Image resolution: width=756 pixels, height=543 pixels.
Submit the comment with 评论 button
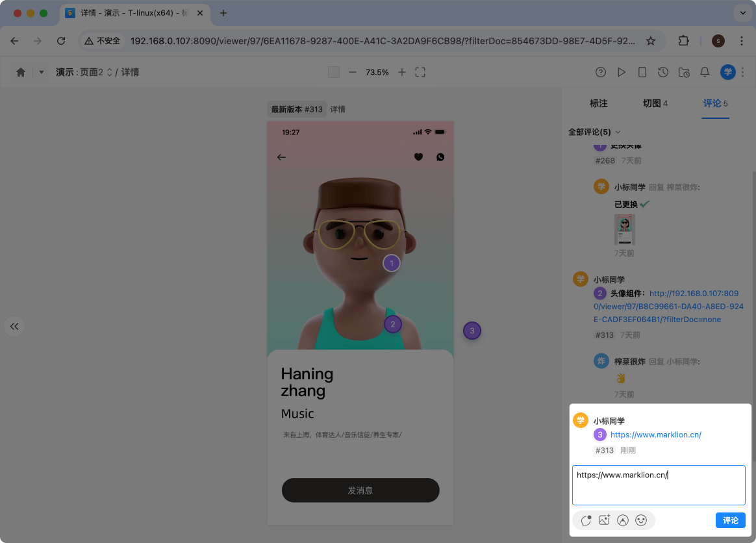[730, 520]
